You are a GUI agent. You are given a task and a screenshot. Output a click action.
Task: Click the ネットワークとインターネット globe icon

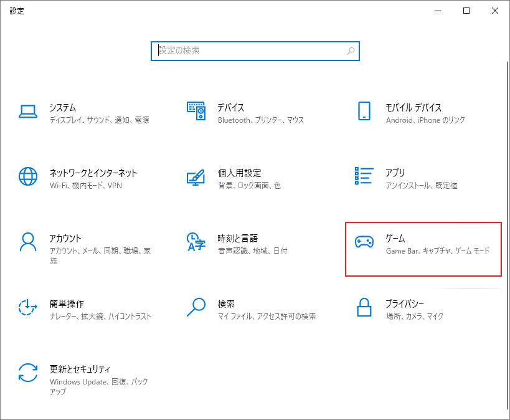[x=28, y=176]
